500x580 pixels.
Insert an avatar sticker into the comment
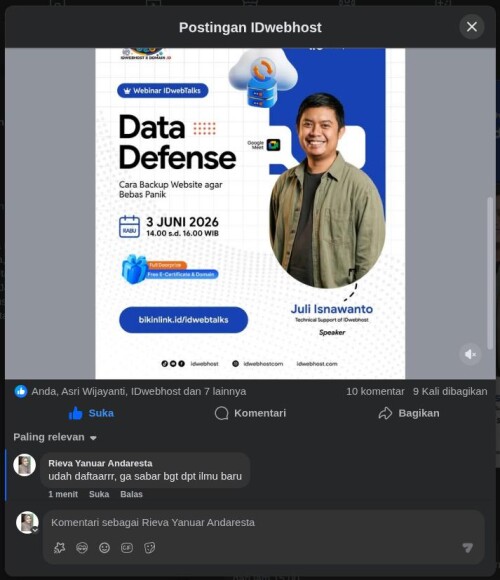[82, 548]
